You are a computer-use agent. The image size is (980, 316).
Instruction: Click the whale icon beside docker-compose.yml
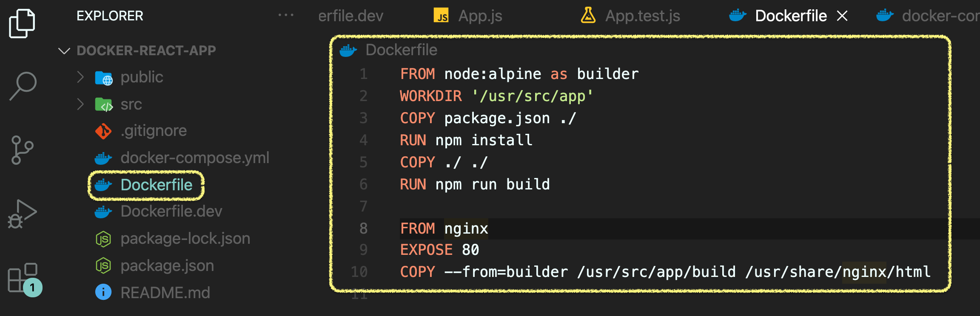coord(103,158)
